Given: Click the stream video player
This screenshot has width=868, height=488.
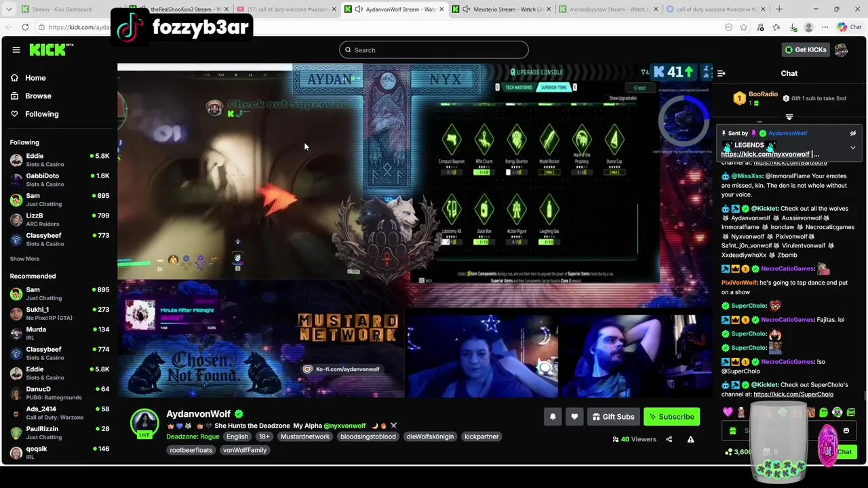Looking at the screenshot, I should (x=414, y=230).
